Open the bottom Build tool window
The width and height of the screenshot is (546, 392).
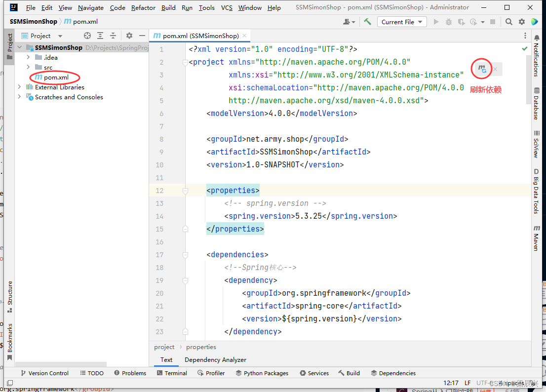pos(349,373)
